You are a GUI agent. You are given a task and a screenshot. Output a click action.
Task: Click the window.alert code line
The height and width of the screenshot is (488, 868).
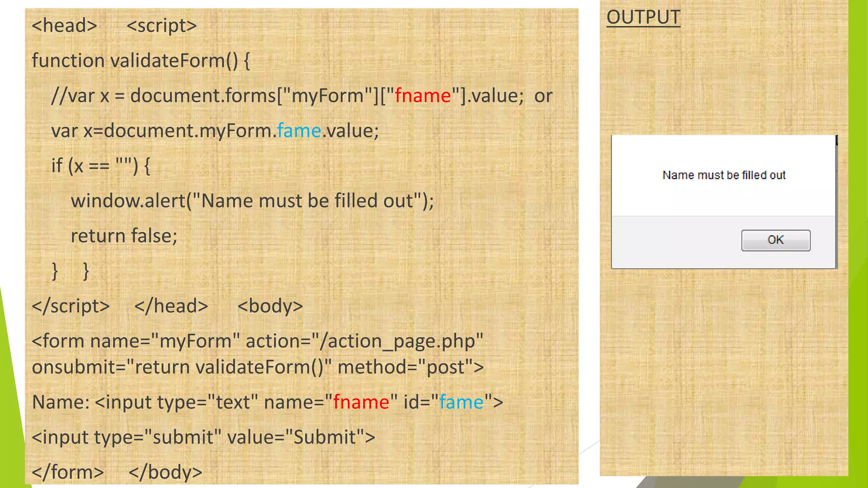point(253,201)
